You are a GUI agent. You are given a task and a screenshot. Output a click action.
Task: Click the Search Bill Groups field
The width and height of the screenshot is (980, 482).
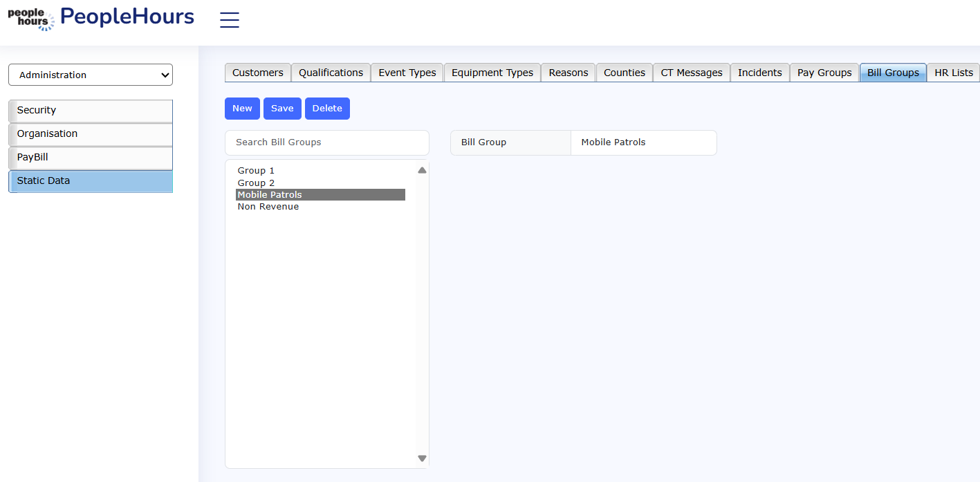[x=326, y=142]
